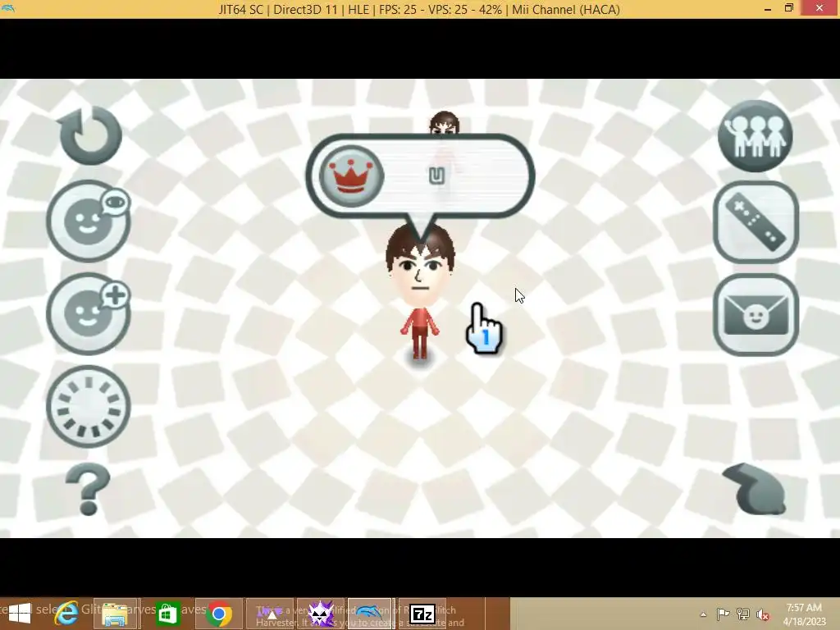Image resolution: width=840 pixels, height=630 pixels.
Task: Open the purple spiky creature taskbar app
Action: click(321, 614)
